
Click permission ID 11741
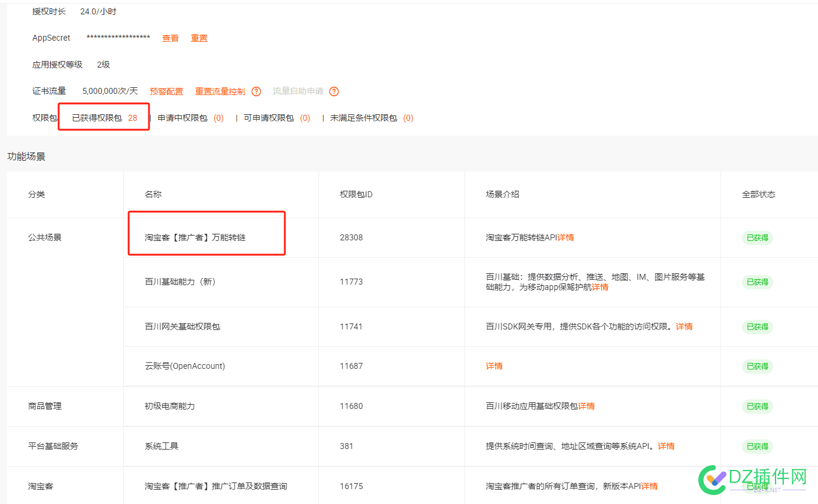pos(351,326)
